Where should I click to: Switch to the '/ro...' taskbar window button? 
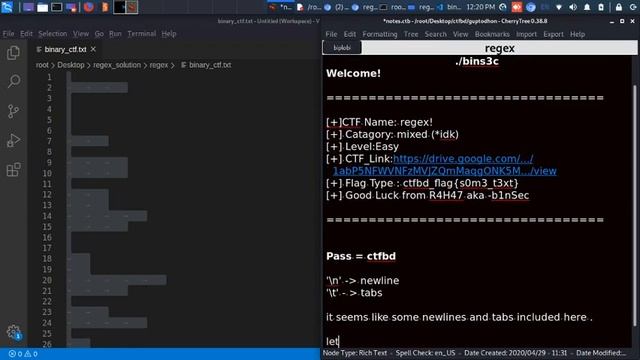coord(309,7)
